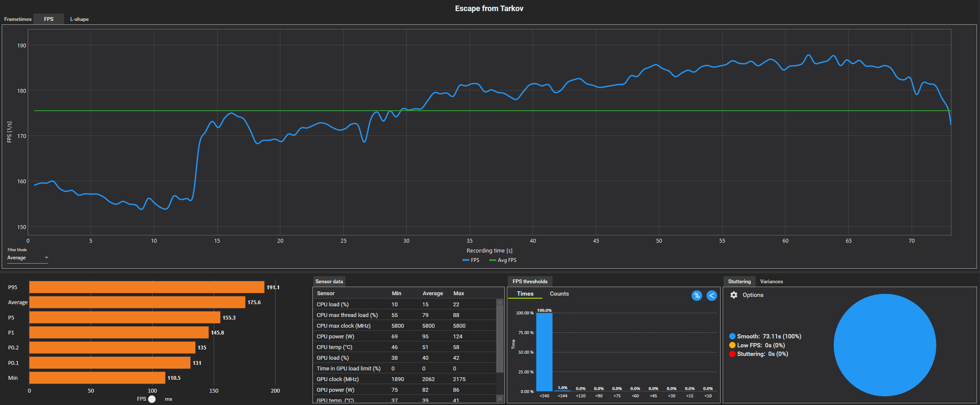980x405 pixels.
Task: Click the Min orange bar
Action: pyautogui.click(x=97, y=378)
